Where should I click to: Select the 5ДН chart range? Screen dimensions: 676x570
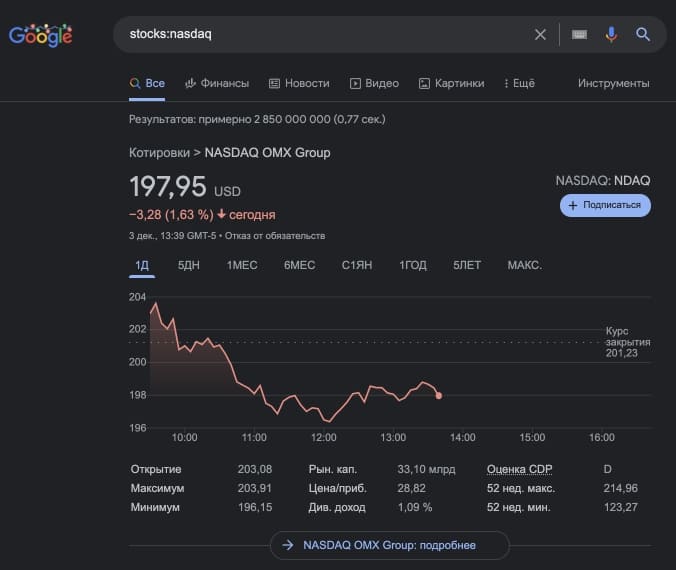click(x=189, y=265)
